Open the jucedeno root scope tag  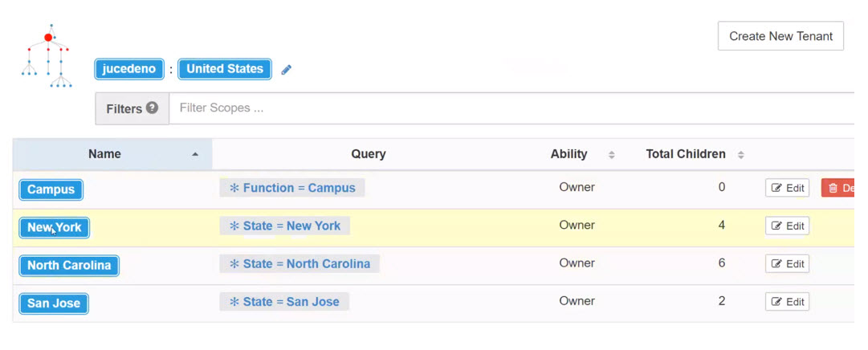click(x=129, y=69)
